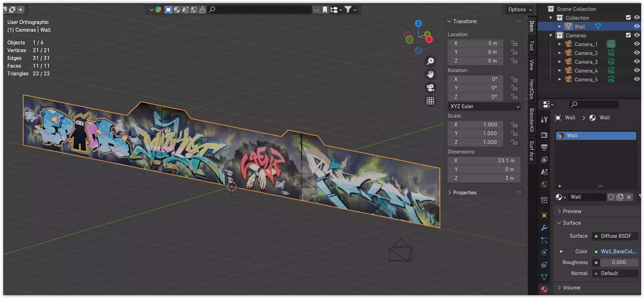
Task: Open the Output properties tab icon
Action: 544,147
